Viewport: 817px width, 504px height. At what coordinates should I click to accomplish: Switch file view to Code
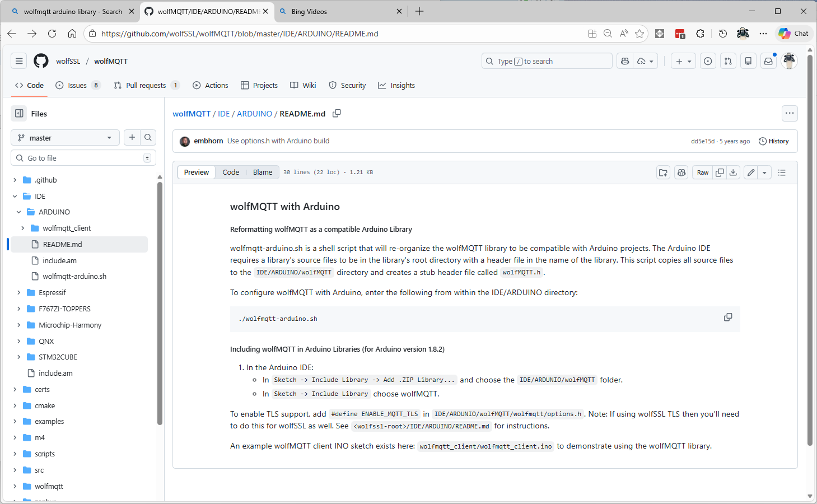tap(230, 172)
